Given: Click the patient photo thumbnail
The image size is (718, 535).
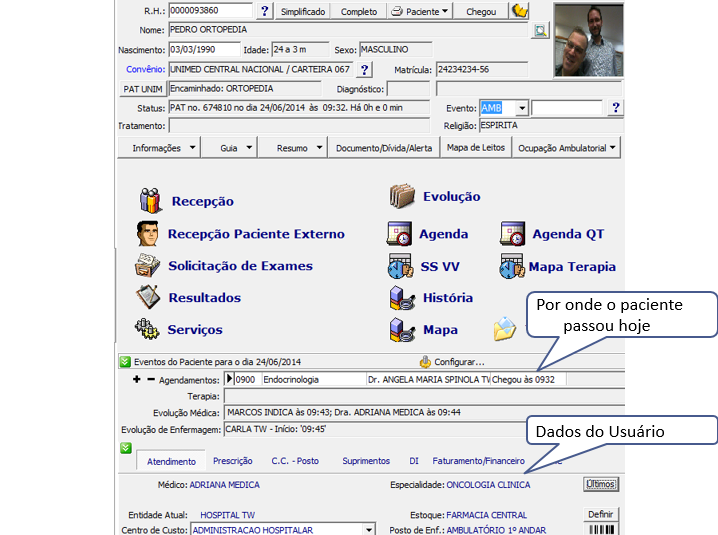Looking at the screenshot, I should pyautogui.click(x=588, y=40).
